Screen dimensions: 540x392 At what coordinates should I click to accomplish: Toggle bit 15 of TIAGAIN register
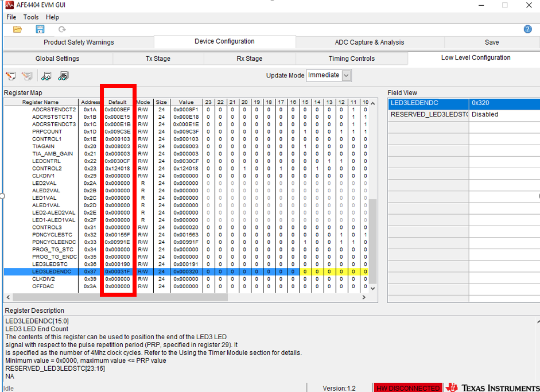[x=305, y=146]
